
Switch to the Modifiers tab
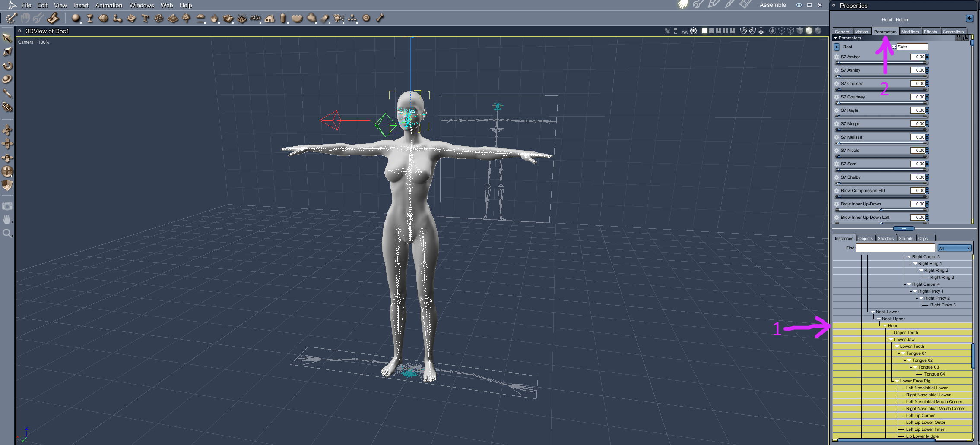[x=910, y=32]
